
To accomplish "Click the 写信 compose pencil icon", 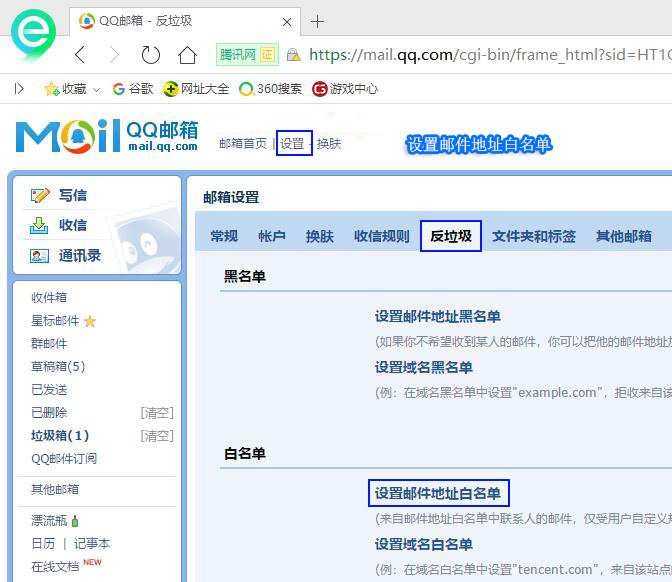I will [x=40, y=195].
